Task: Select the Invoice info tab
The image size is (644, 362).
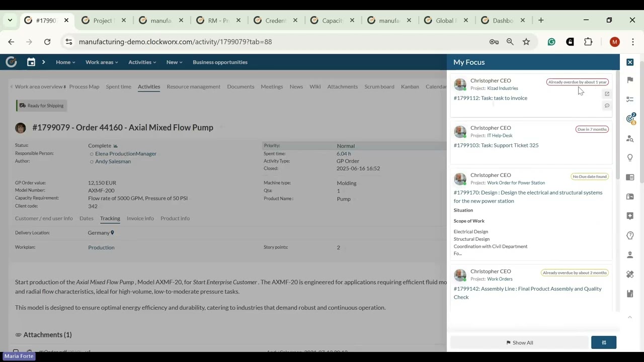Action: point(140,218)
